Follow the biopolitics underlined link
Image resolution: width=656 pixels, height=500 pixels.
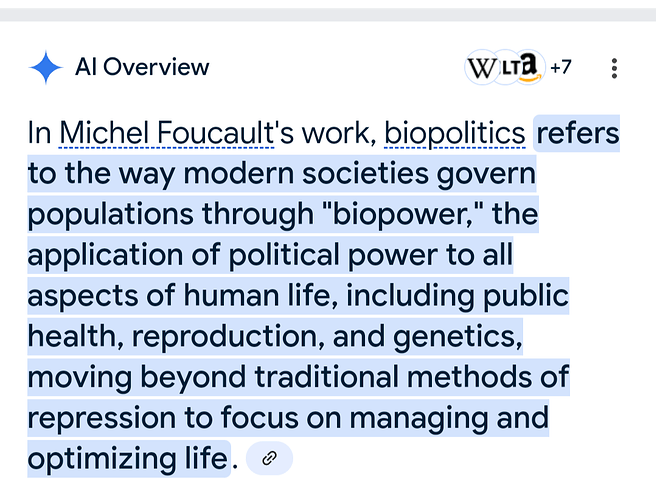point(455,133)
